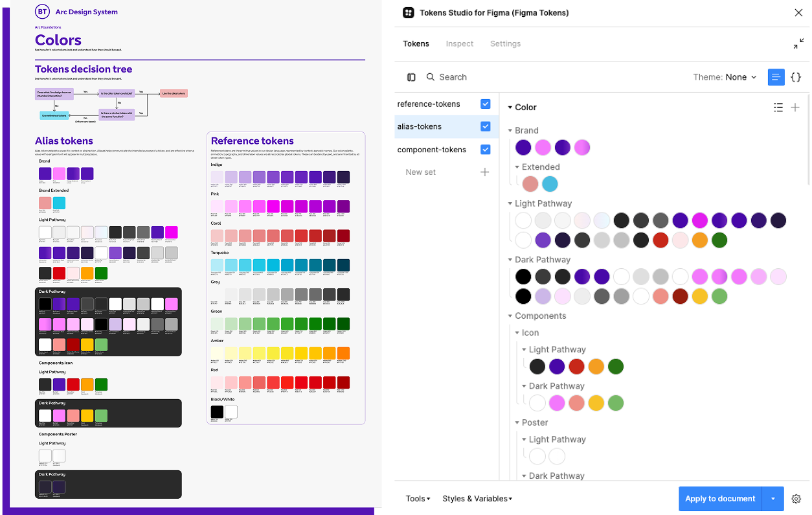812x515 pixels.
Task: Click Apply to document button
Action: pos(720,499)
